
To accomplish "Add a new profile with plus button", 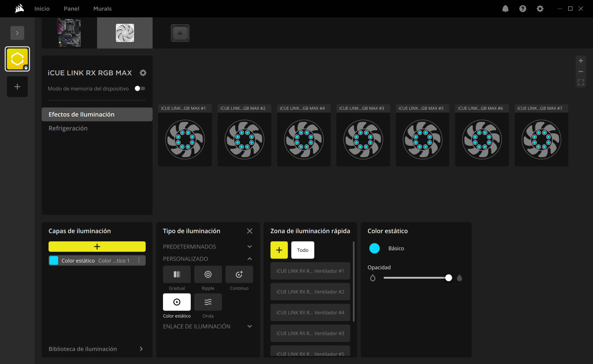I will point(17,87).
